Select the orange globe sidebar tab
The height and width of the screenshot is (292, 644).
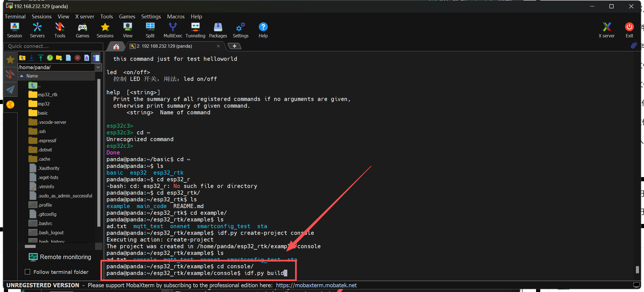point(10,105)
